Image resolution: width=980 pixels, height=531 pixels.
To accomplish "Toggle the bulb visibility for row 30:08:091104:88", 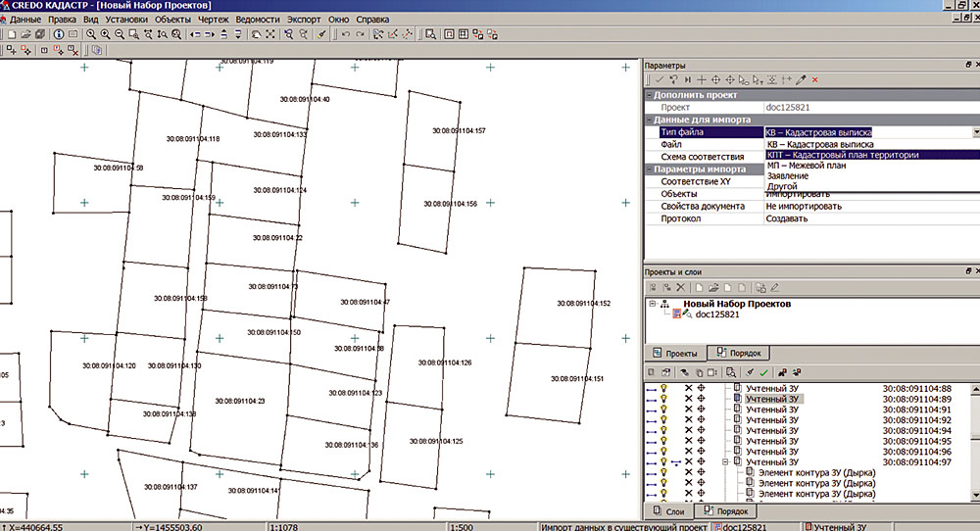I will [x=663, y=389].
